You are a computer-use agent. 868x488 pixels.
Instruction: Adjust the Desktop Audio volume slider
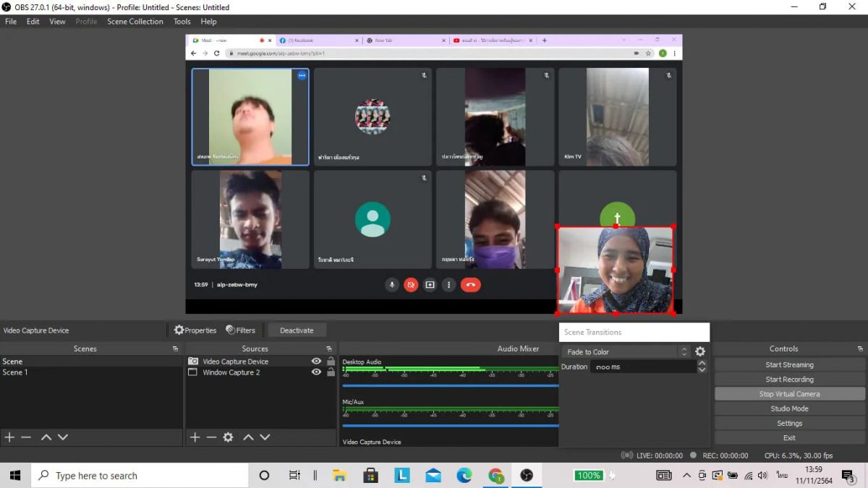450,385
